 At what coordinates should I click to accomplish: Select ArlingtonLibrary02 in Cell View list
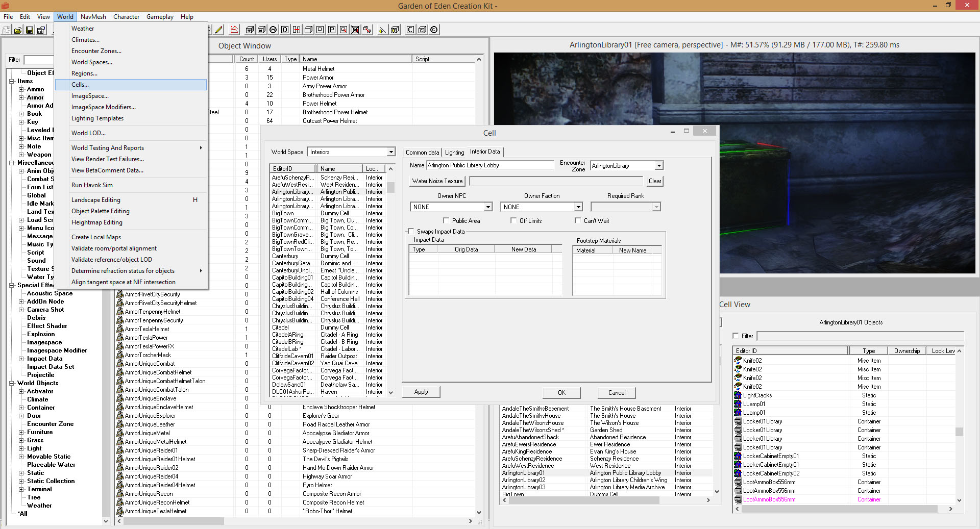[606, 480]
